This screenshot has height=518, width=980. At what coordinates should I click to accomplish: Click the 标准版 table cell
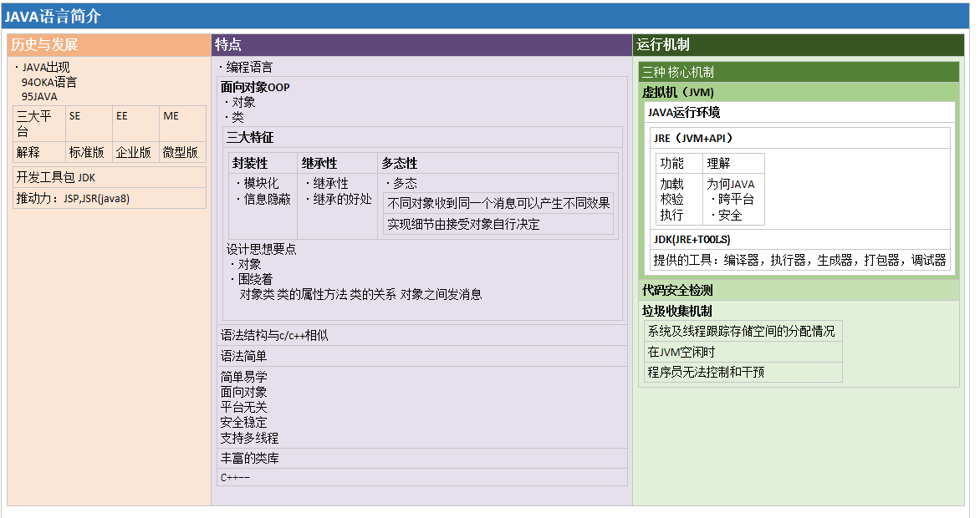pos(87,152)
